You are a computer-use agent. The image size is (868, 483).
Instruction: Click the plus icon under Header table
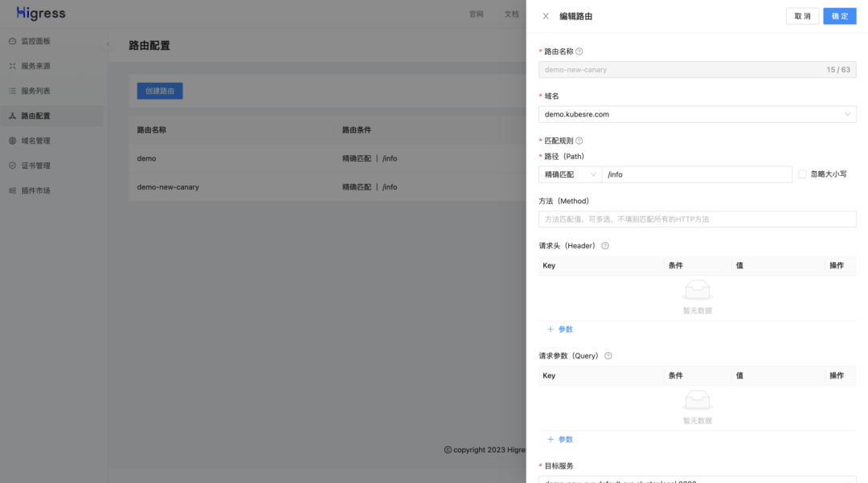[551, 330]
